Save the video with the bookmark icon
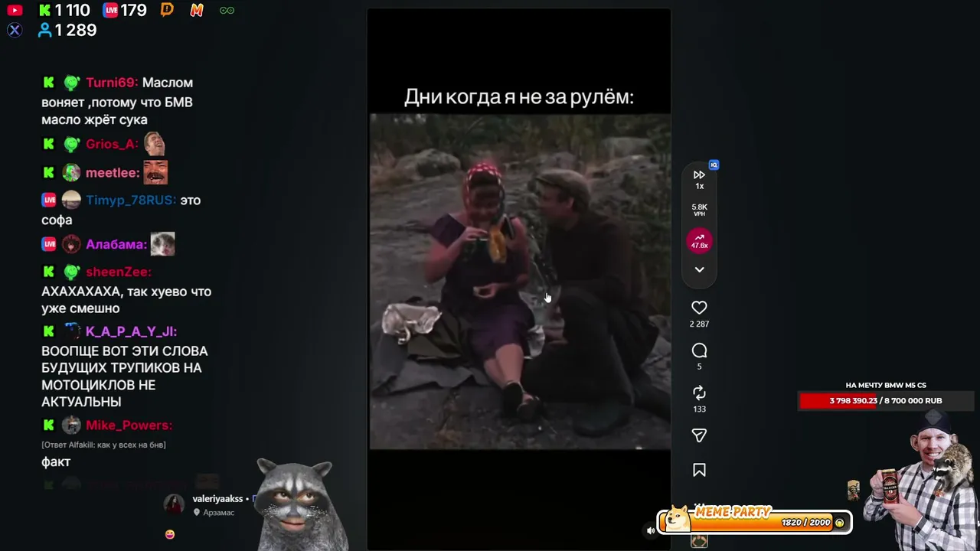The height and width of the screenshot is (551, 980). 699,470
